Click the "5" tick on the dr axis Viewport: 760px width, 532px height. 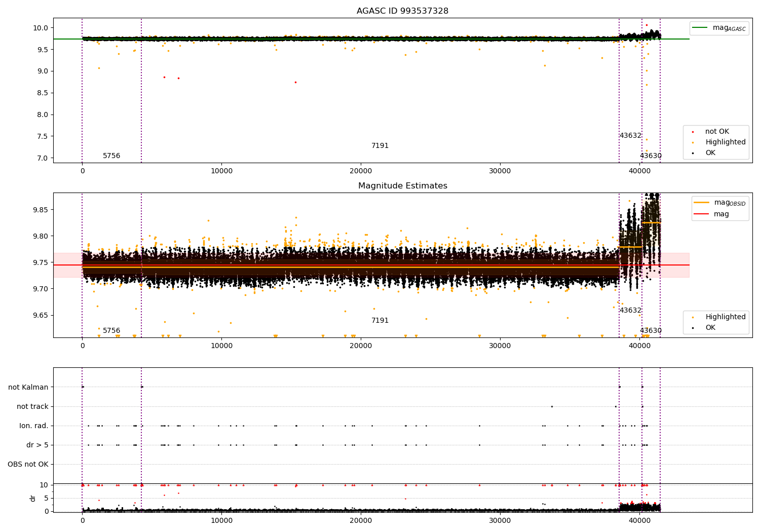tap(47, 498)
